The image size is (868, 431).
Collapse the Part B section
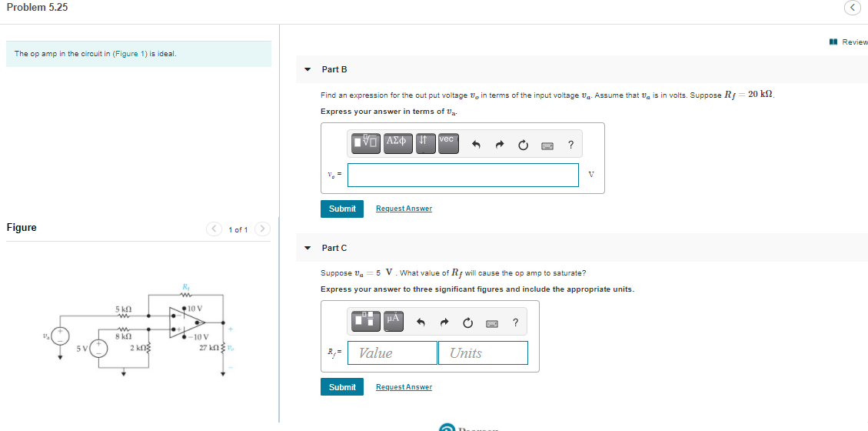pyautogui.click(x=308, y=70)
